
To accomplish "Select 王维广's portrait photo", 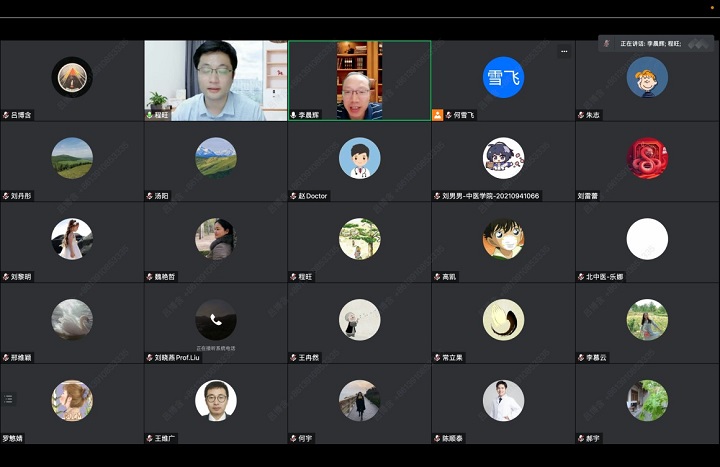I will pyautogui.click(x=215, y=400).
